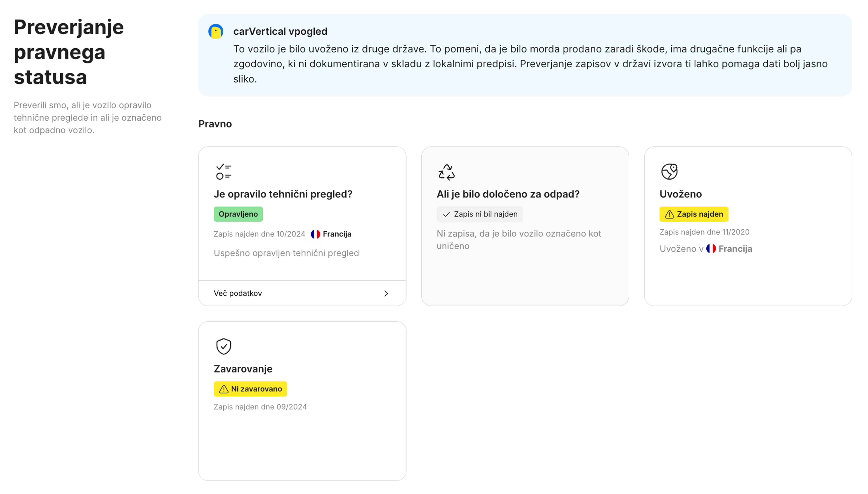Click the shield check icon above Zavarovanje

pyautogui.click(x=224, y=347)
